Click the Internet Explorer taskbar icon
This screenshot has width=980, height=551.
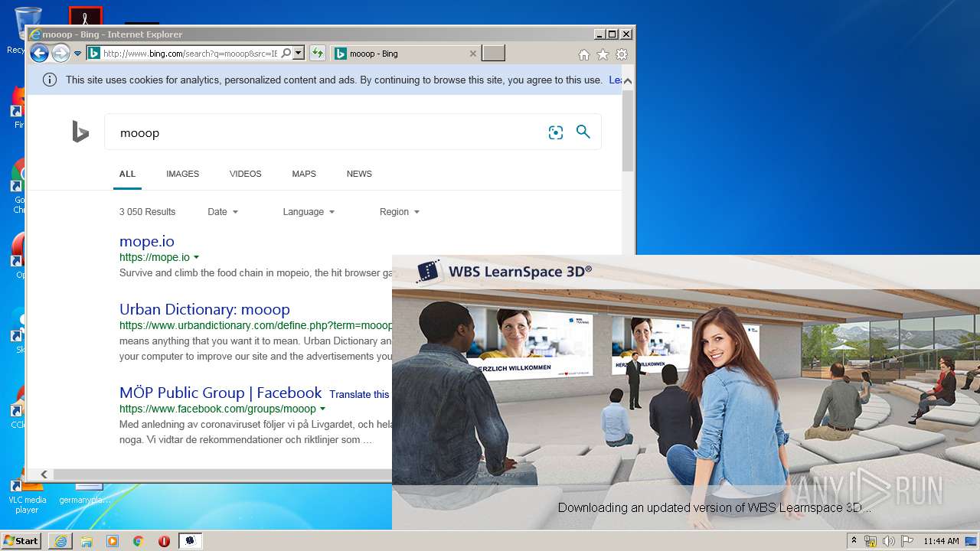click(60, 541)
